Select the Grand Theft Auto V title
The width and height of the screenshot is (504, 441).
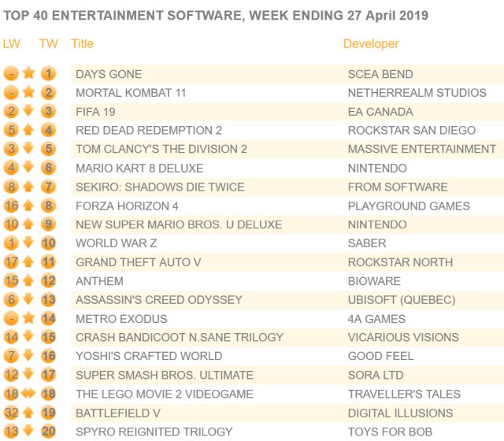pos(138,262)
